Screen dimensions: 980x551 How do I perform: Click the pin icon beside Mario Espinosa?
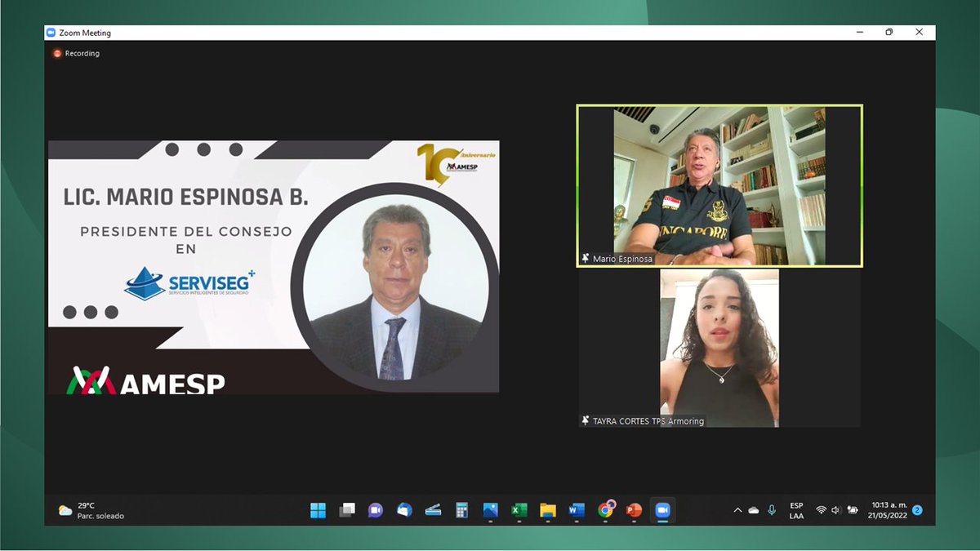tap(586, 258)
